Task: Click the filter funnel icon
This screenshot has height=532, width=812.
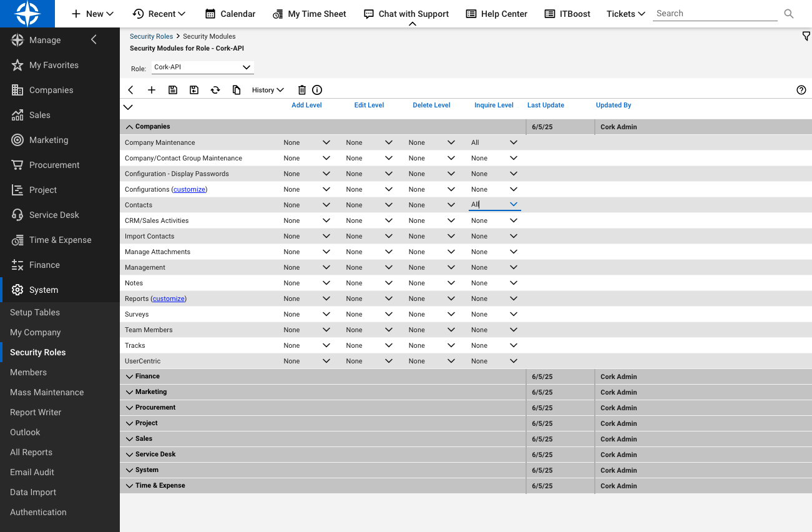Action: (x=806, y=36)
